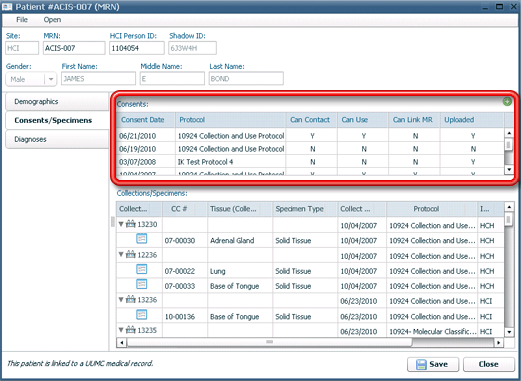Click the green add consent icon
Image resolution: width=521 pixels, height=381 pixels.
point(507,102)
